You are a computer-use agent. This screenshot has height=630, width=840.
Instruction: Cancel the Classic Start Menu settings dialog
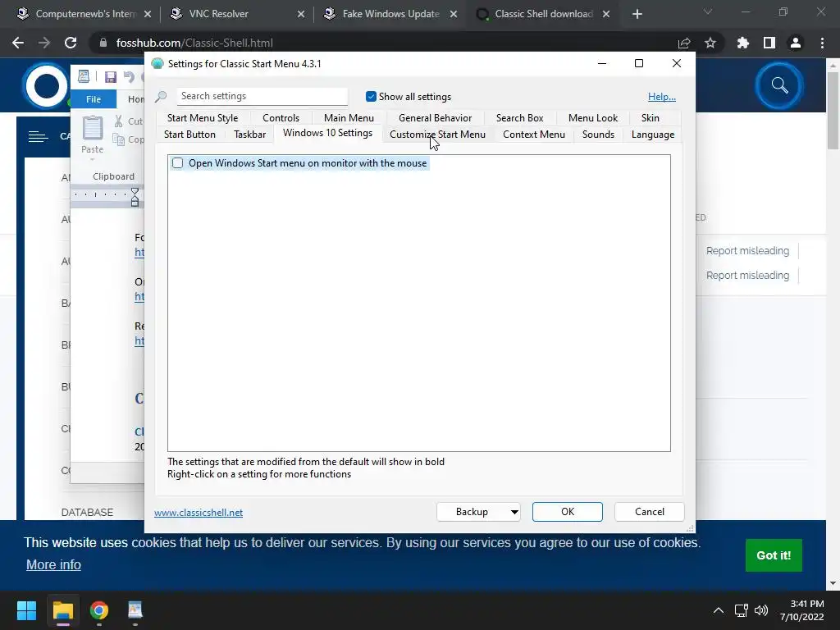tap(650, 512)
